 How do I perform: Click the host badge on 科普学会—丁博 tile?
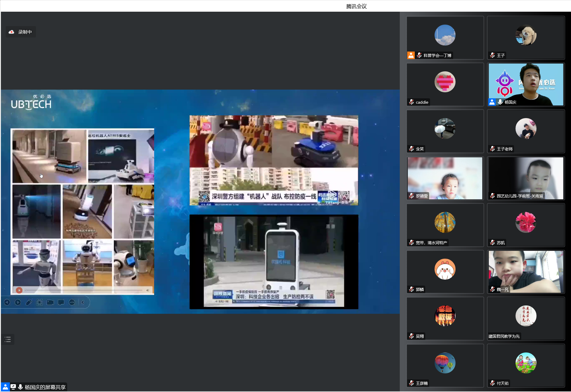[411, 55]
